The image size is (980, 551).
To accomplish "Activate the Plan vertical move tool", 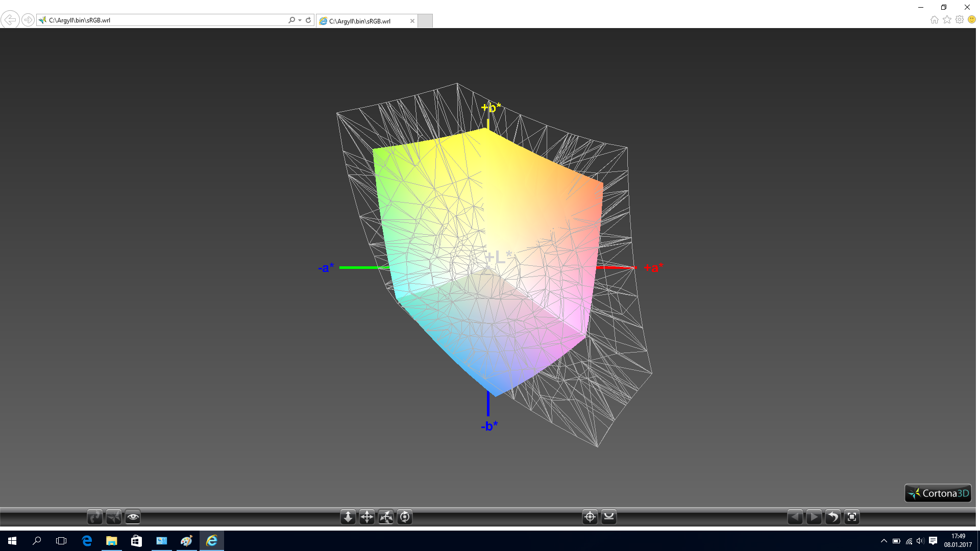I will tap(348, 517).
